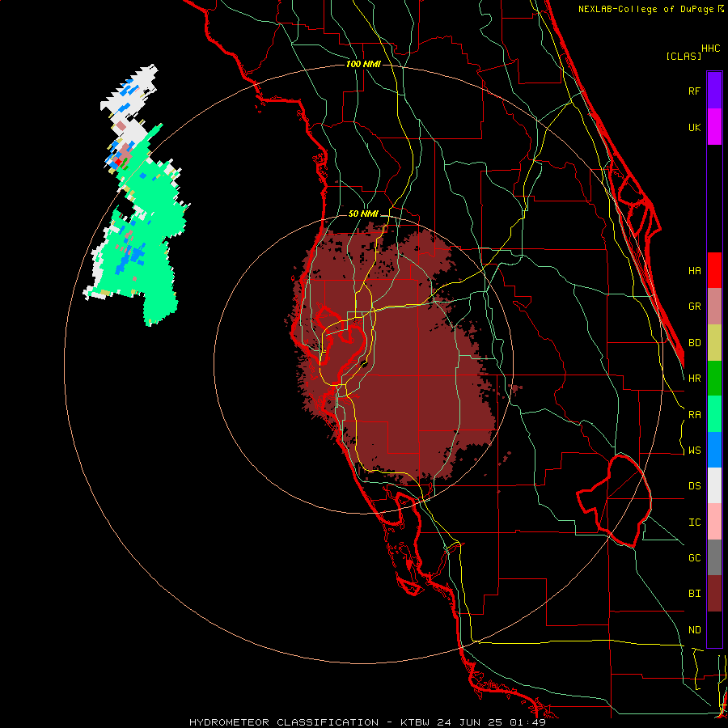This screenshot has width=728, height=728.
Task: Click the UK magenta legend swatch
Action: click(x=714, y=127)
